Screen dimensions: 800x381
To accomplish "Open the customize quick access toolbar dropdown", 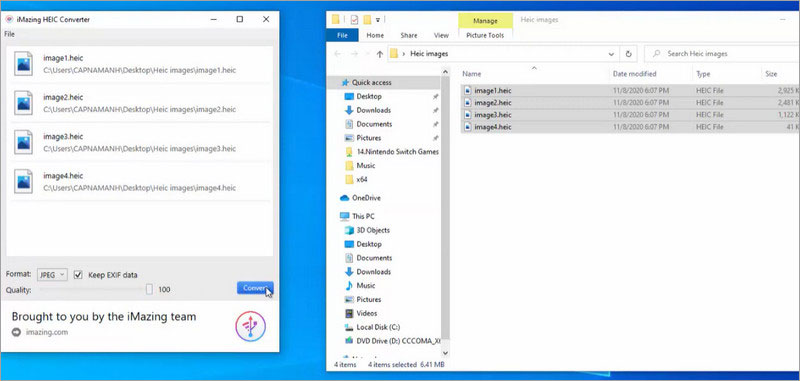I will tap(378, 20).
